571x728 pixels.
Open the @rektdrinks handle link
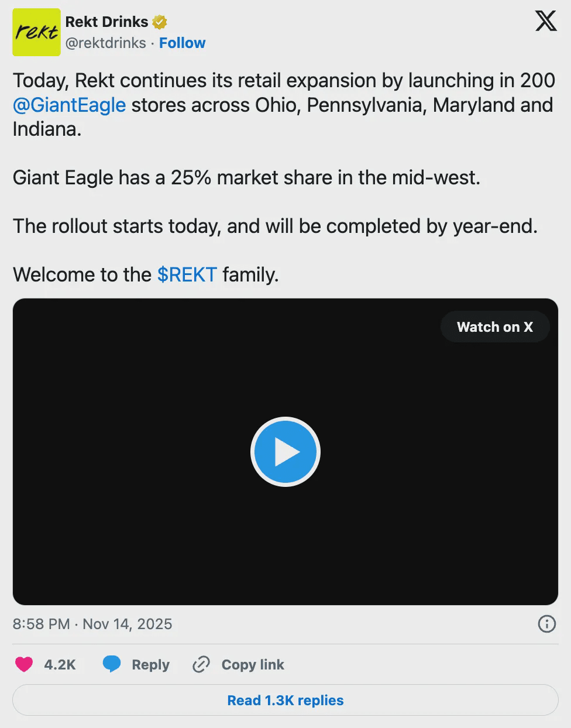(105, 43)
